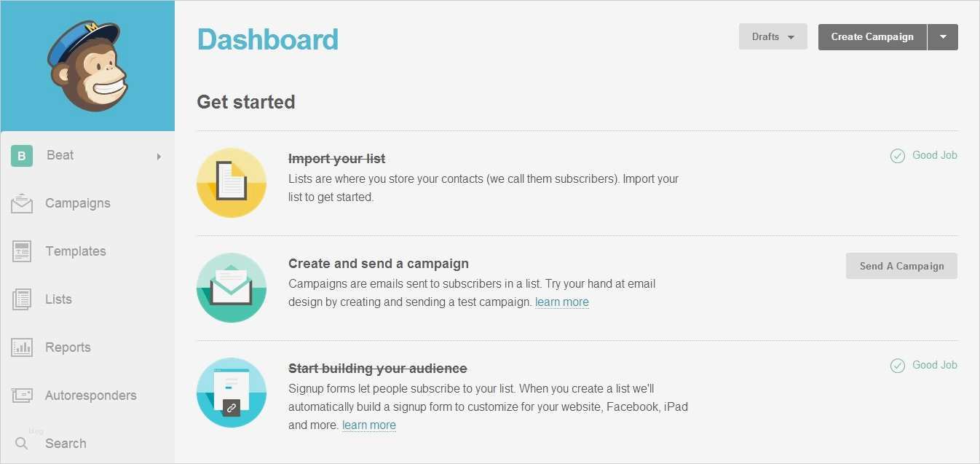Go to the Dashboard heading

267,39
